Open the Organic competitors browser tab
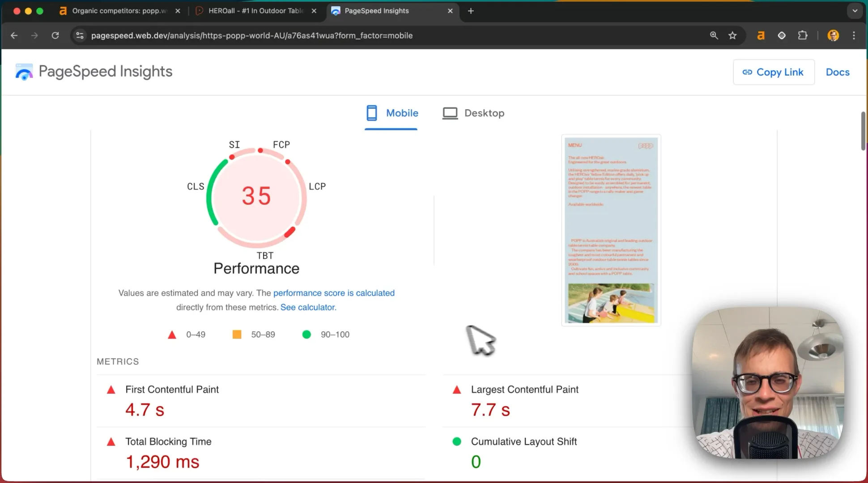Viewport: 868px width, 483px height. [120, 11]
